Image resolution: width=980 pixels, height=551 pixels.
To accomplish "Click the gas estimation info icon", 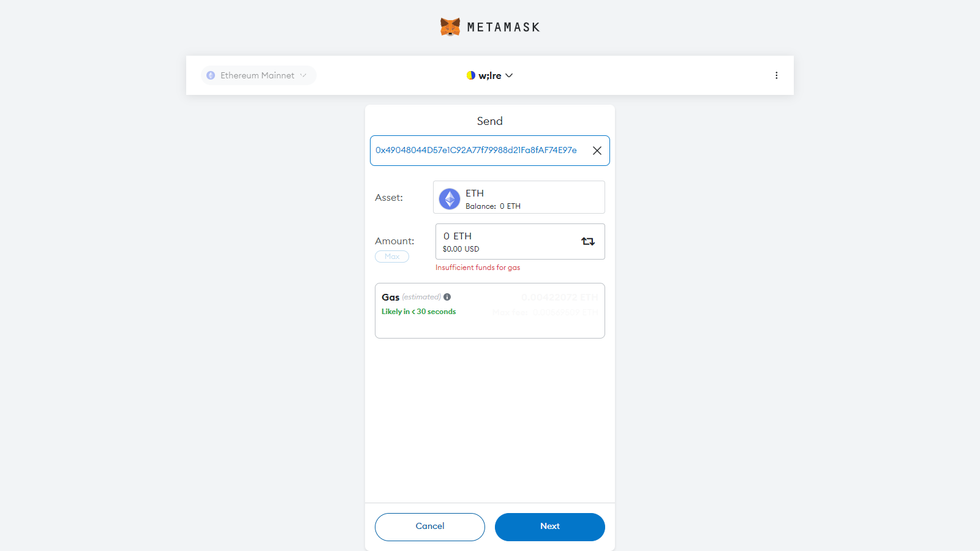I will pos(447,297).
